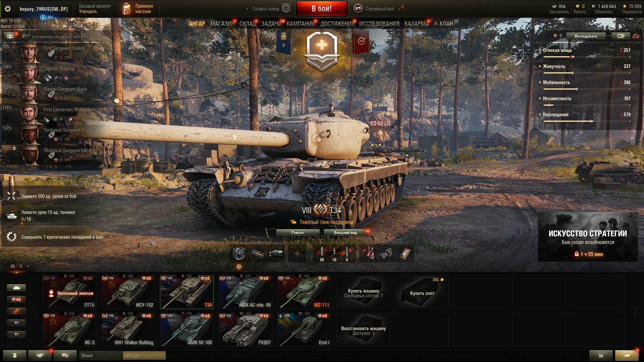The width and height of the screenshot is (644, 362).
Task: Click the Живучесть parameter bar
Action: [x=586, y=73]
